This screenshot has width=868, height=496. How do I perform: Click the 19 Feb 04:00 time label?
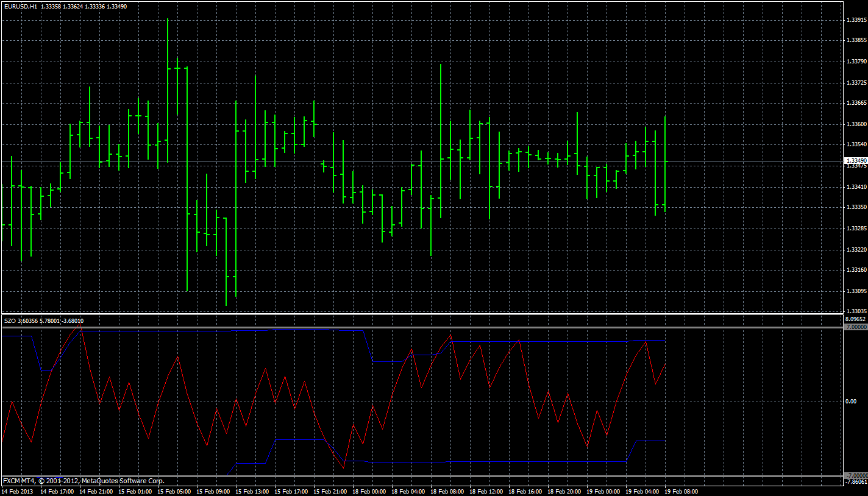pos(642,491)
